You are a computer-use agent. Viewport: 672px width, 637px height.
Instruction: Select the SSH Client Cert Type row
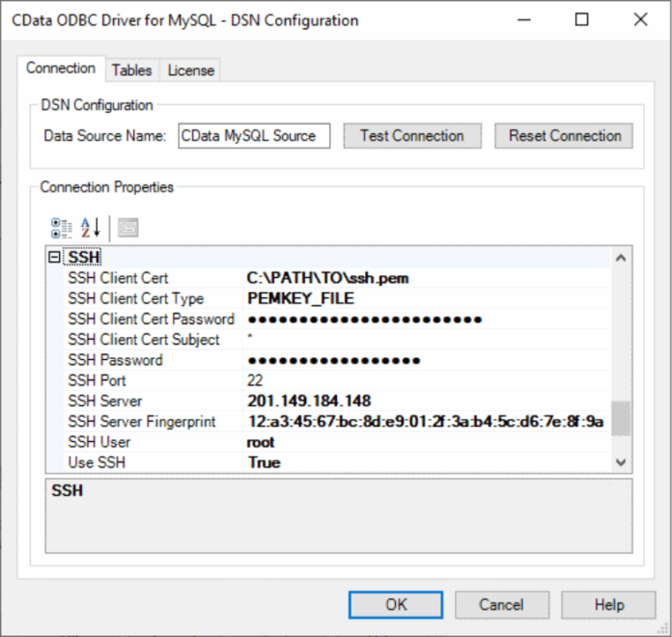[136, 298]
